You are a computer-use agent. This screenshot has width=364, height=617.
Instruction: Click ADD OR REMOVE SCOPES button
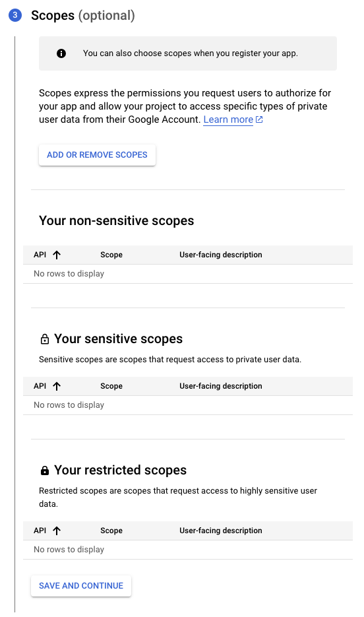(x=97, y=155)
